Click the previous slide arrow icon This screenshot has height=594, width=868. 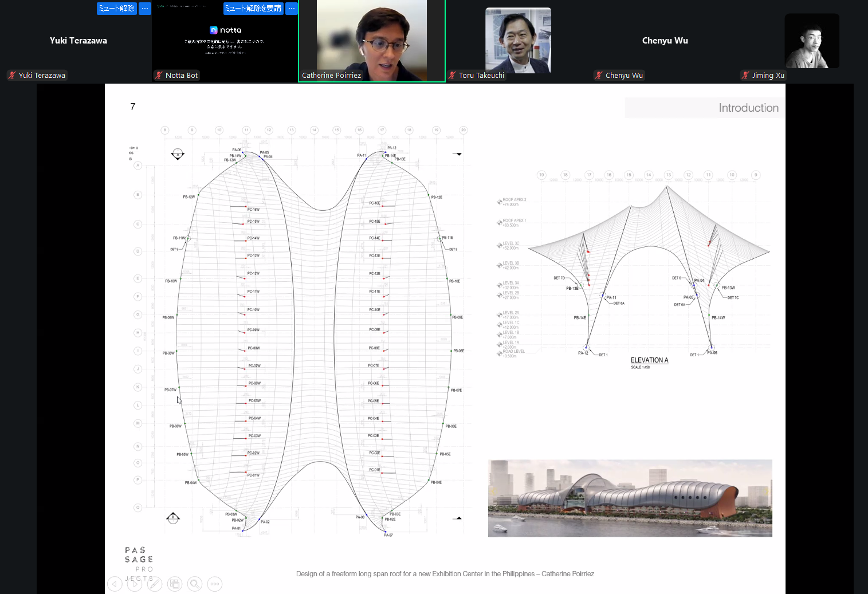point(115,584)
